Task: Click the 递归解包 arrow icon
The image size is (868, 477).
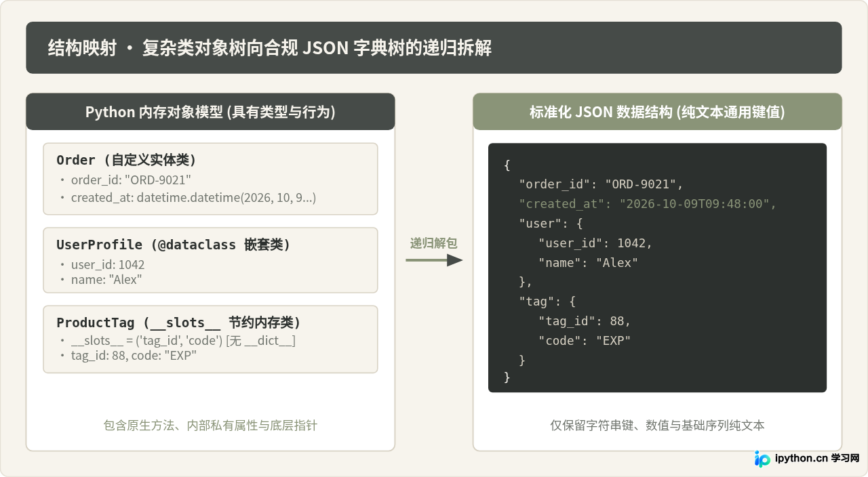Action: pos(434,260)
